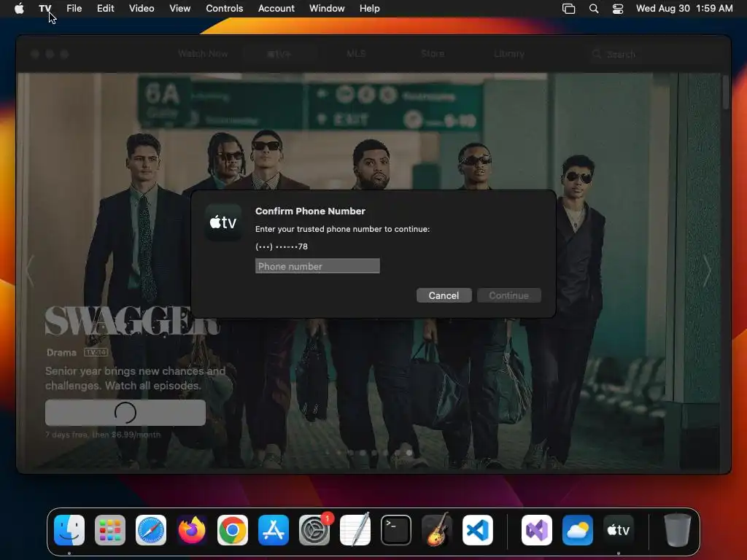The height and width of the screenshot is (560, 747).
Task: Open Trash from the Dock
Action: point(677,530)
